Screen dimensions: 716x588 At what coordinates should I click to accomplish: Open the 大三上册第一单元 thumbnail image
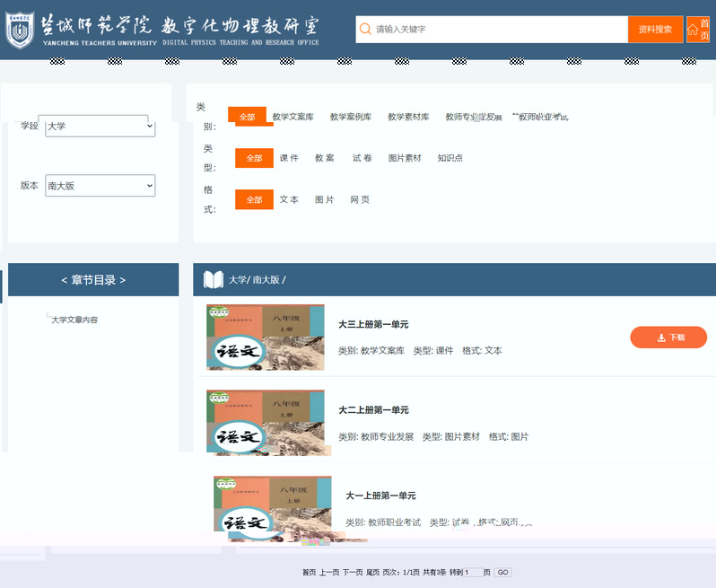tap(266, 338)
